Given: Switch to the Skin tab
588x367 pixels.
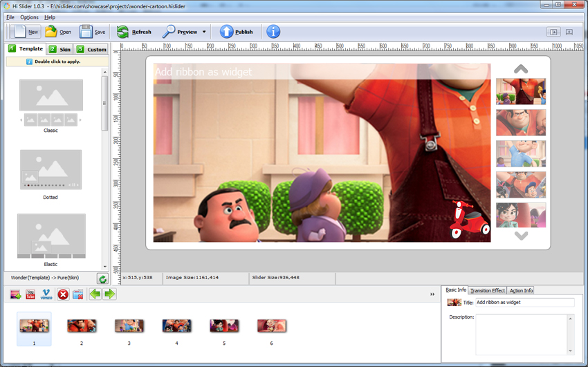Looking at the screenshot, I should point(60,49).
